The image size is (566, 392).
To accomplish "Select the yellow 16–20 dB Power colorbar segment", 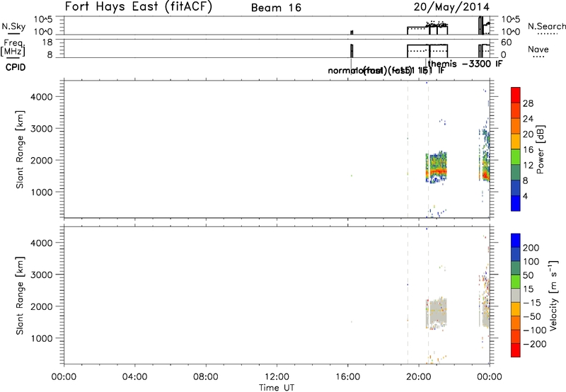I will pos(516,141).
